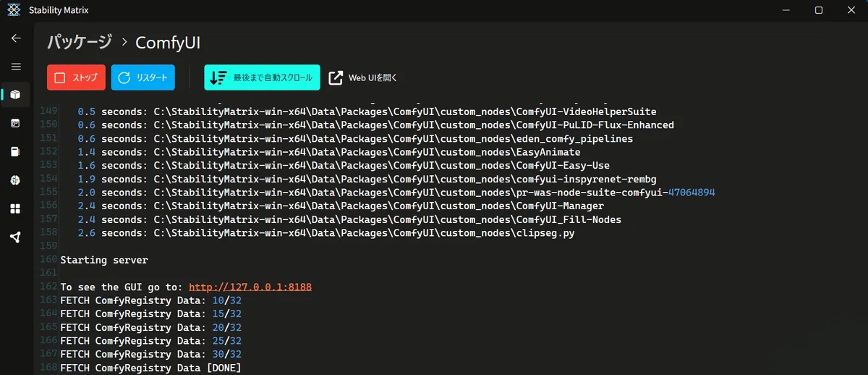Click the 'FETCH ComfyRegistry Data [DONE]' line
This screenshot has height=375, width=868.
150,368
